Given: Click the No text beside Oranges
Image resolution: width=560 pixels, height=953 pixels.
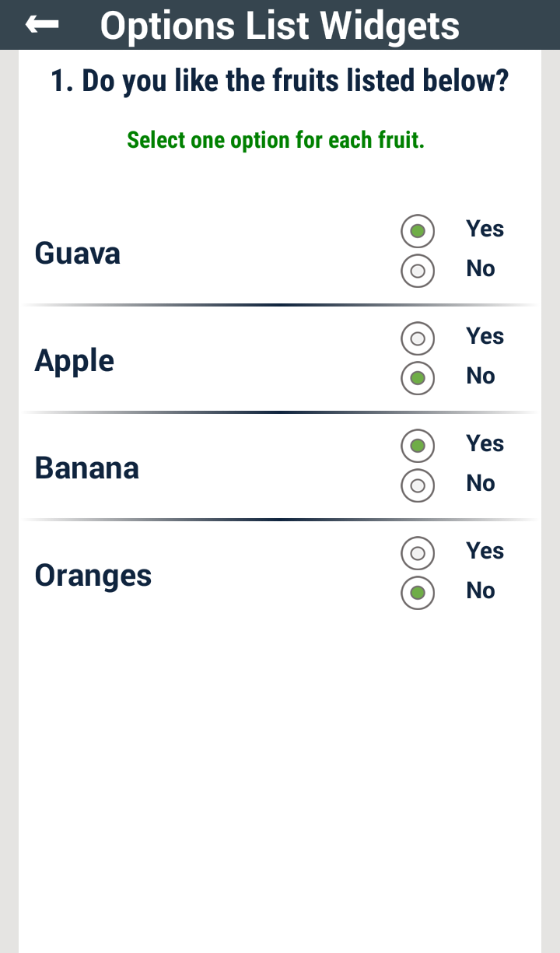Looking at the screenshot, I should pos(481,590).
